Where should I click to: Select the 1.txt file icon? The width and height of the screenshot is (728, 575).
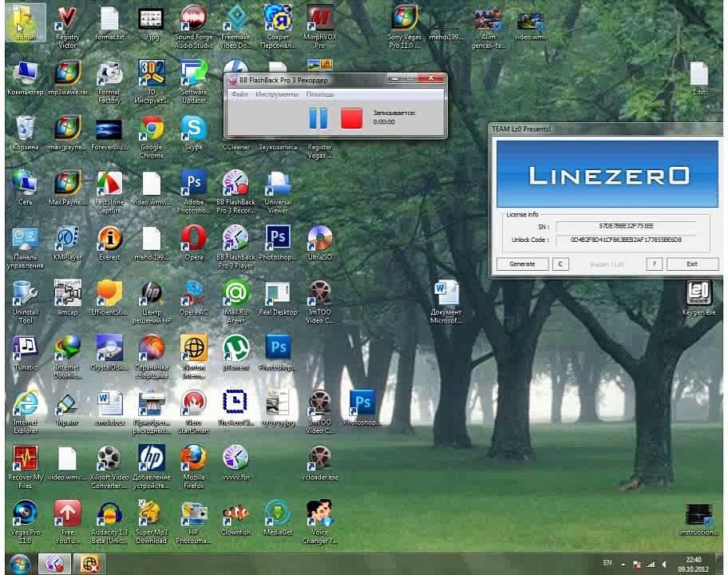pyautogui.click(x=698, y=79)
